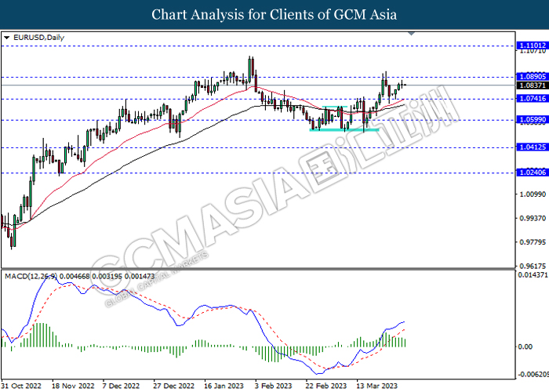
Task: Click the 27 Dec 2022 date label
Action: click(173, 386)
